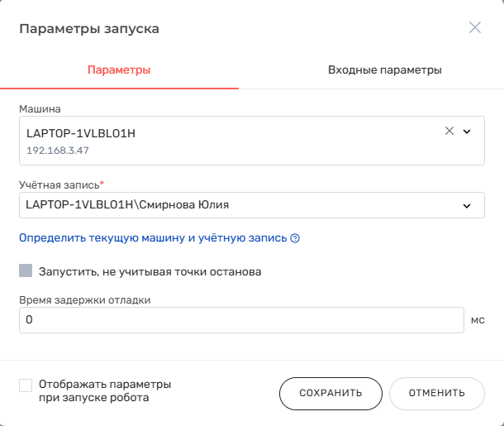Switch to the Параметры tab
The height and width of the screenshot is (426, 504).
(119, 70)
